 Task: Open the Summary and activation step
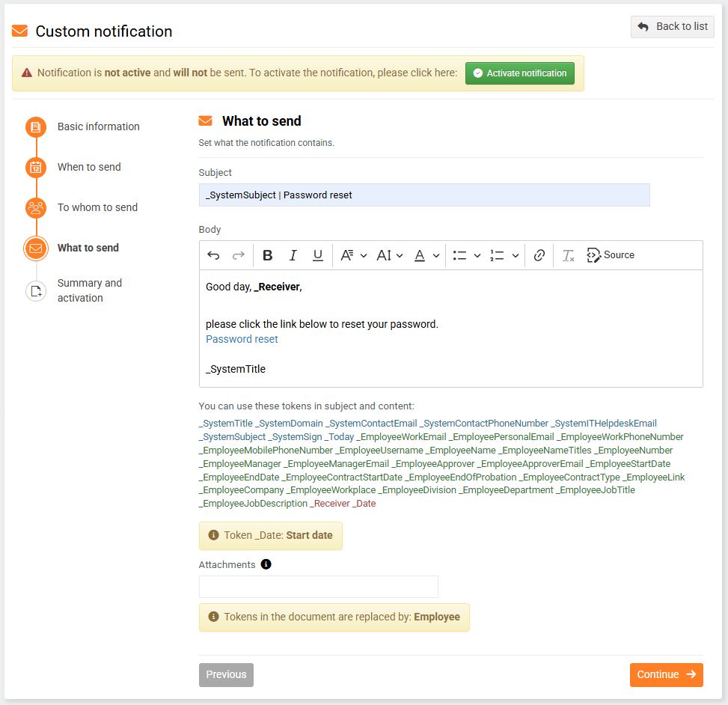(89, 290)
